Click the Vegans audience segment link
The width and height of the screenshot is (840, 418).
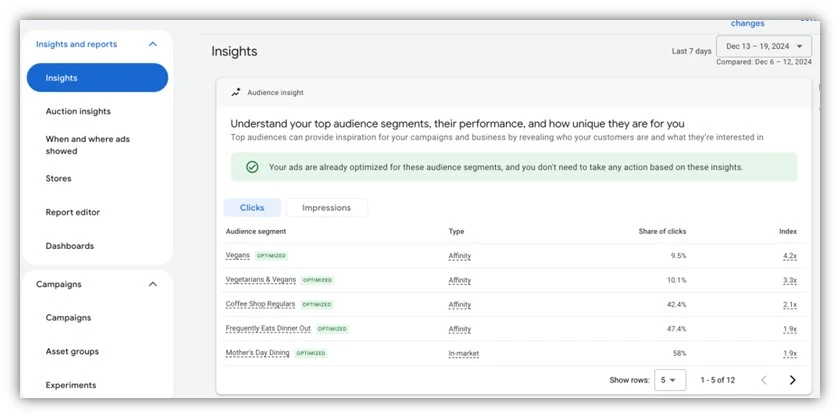pyautogui.click(x=238, y=256)
